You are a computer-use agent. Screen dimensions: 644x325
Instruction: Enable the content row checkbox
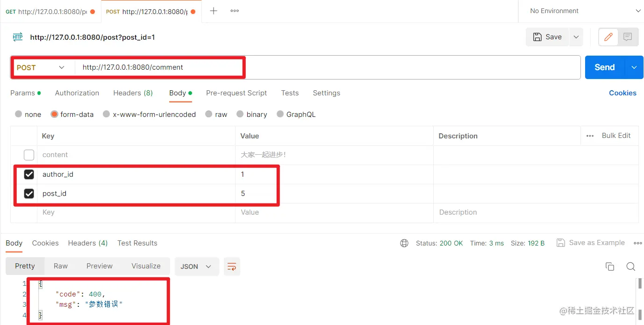coord(29,155)
